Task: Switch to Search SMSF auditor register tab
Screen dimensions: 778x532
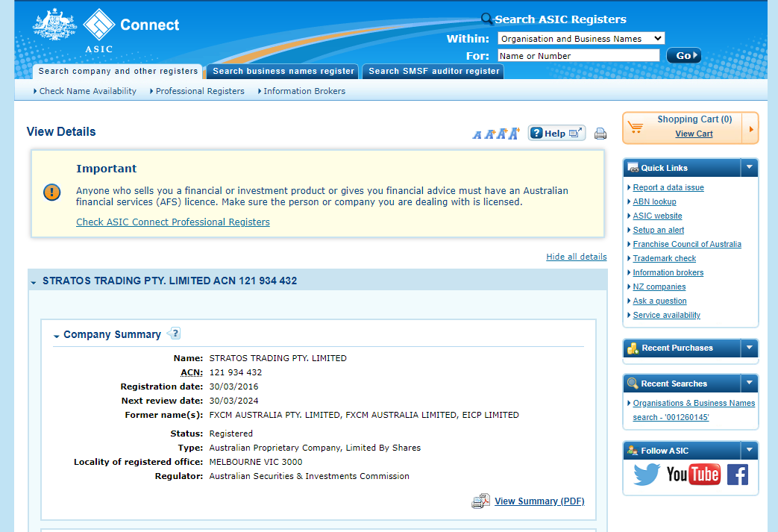Action: [433, 72]
